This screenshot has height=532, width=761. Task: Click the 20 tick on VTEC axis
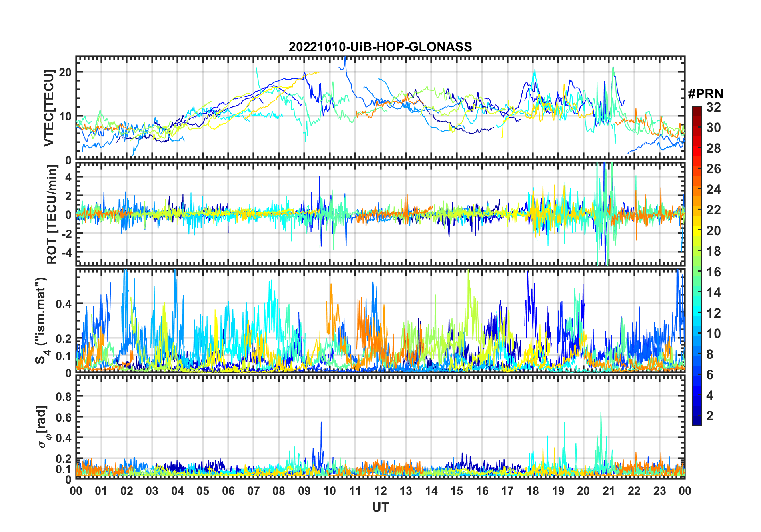[x=65, y=72]
